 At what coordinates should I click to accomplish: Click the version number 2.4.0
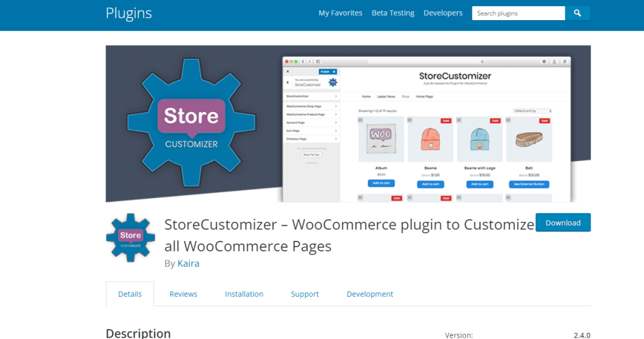click(x=582, y=335)
